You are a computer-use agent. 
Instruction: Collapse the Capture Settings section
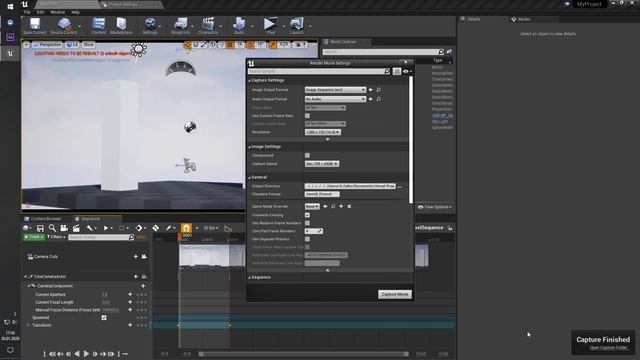(250, 80)
